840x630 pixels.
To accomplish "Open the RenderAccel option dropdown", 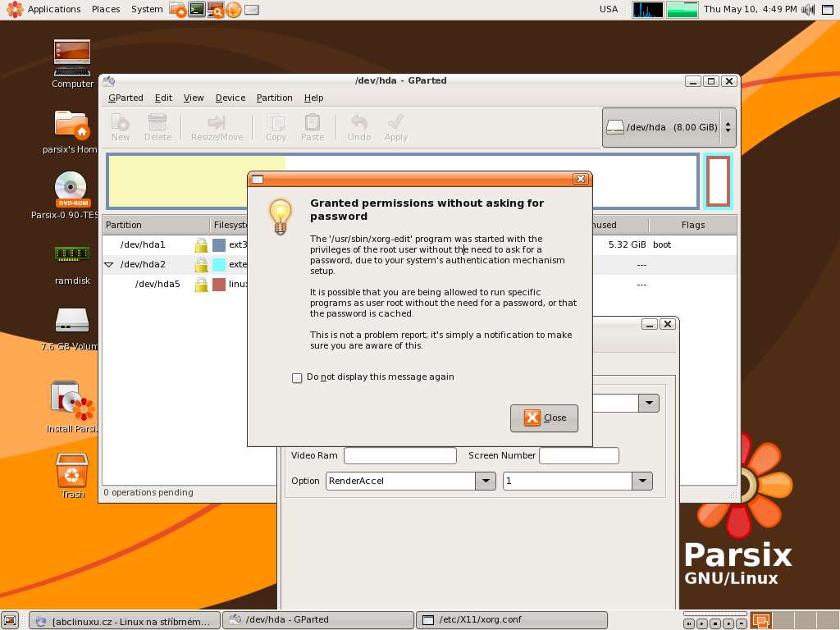I will 486,481.
